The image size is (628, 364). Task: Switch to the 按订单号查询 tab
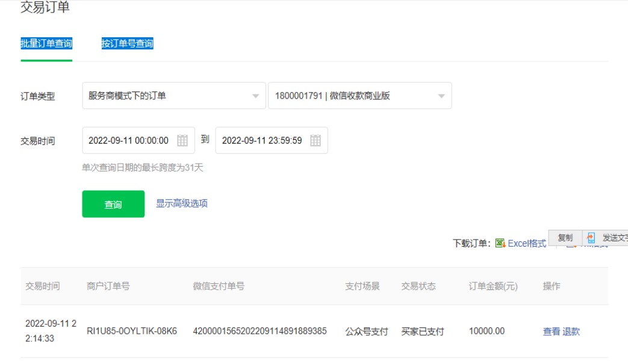click(127, 43)
